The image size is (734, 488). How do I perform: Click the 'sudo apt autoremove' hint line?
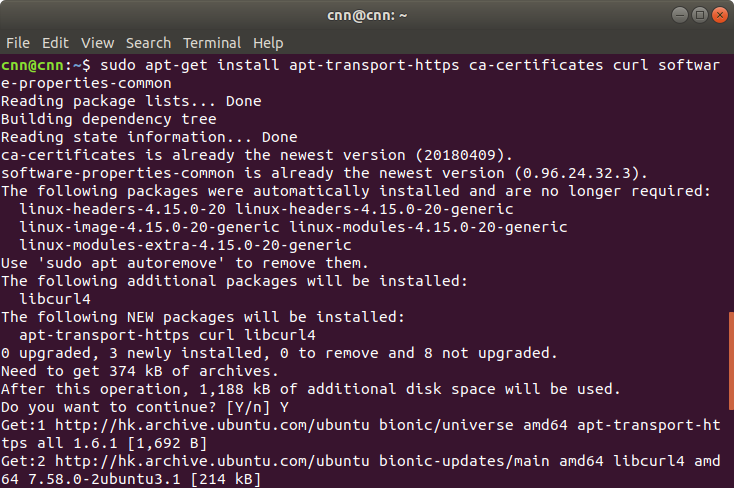[x=184, y=263]
